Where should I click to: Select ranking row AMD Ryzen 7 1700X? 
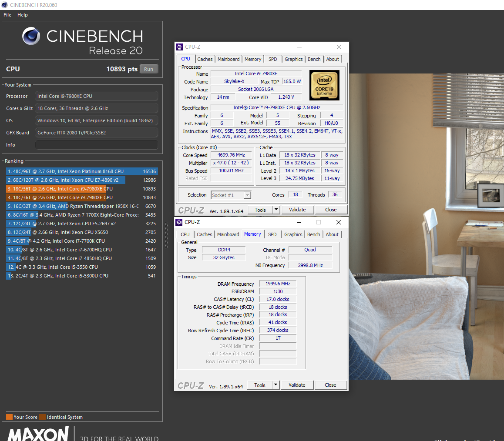(82, 215)
